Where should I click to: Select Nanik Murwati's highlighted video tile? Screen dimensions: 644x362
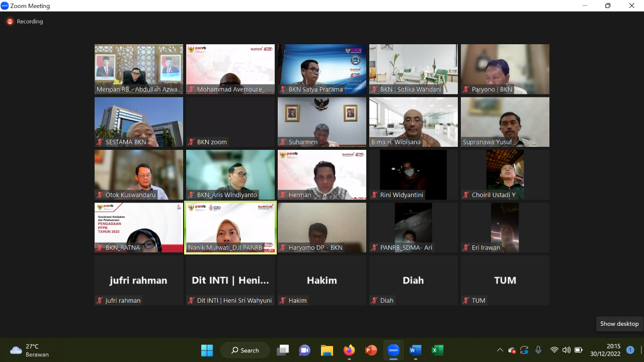(230, 228)
